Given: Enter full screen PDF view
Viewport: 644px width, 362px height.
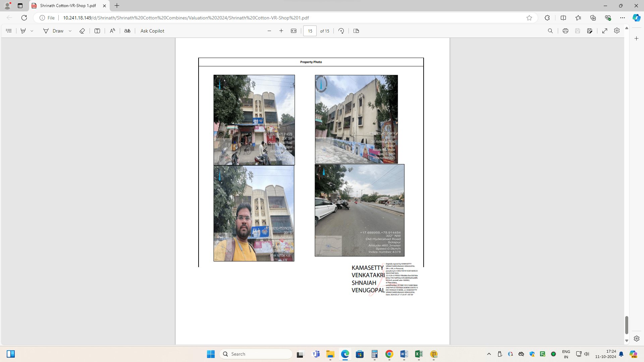Looking at the screenshot, I should (x=605, y=31).
